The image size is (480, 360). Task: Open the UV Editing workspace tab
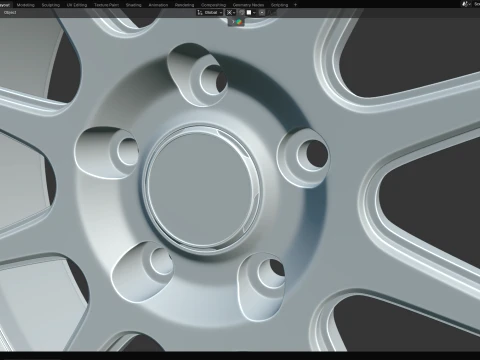click(x=77, y=5)
